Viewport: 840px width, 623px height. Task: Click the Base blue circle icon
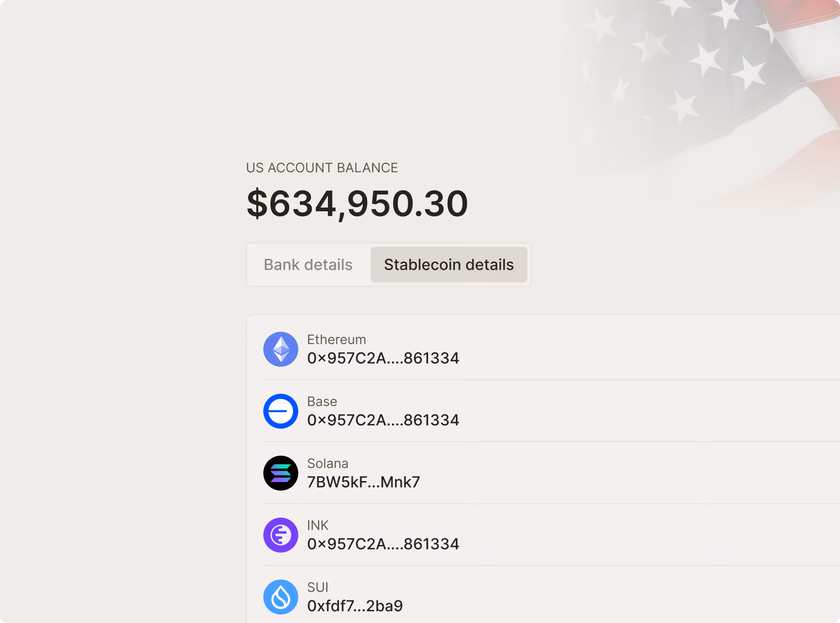coord(281,411)
